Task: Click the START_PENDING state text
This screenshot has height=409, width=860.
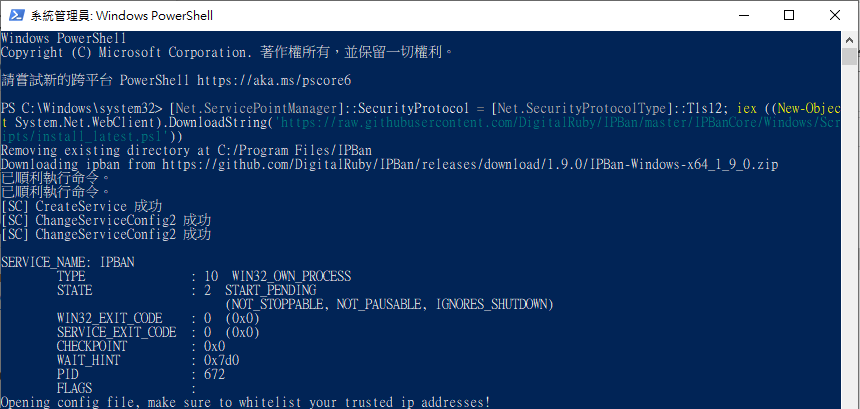Action: [x=270, y=290]
